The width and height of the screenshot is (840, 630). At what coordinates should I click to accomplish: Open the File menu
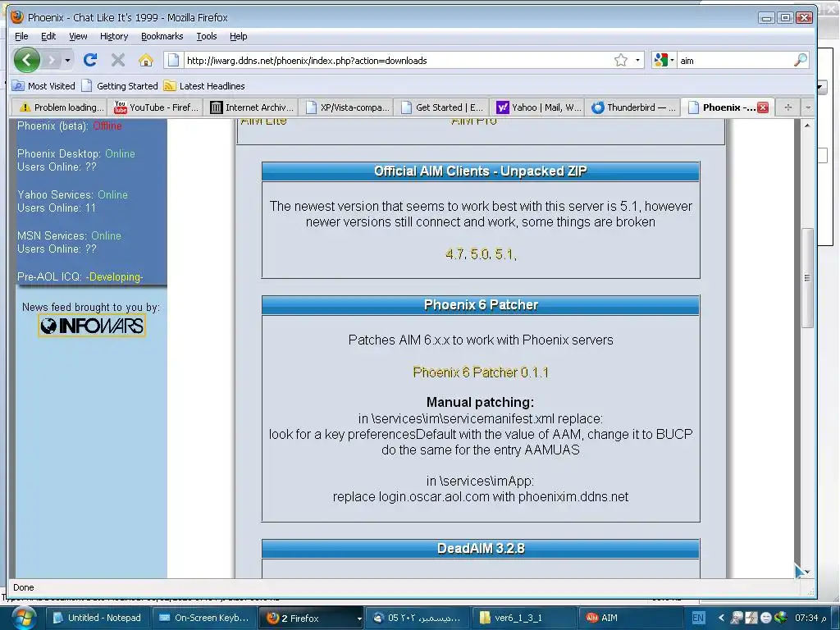(21, 36)
